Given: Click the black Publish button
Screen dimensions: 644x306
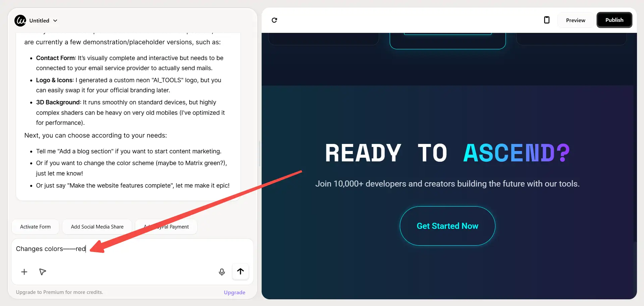Looking at the screenshot, I should (614, 20).
